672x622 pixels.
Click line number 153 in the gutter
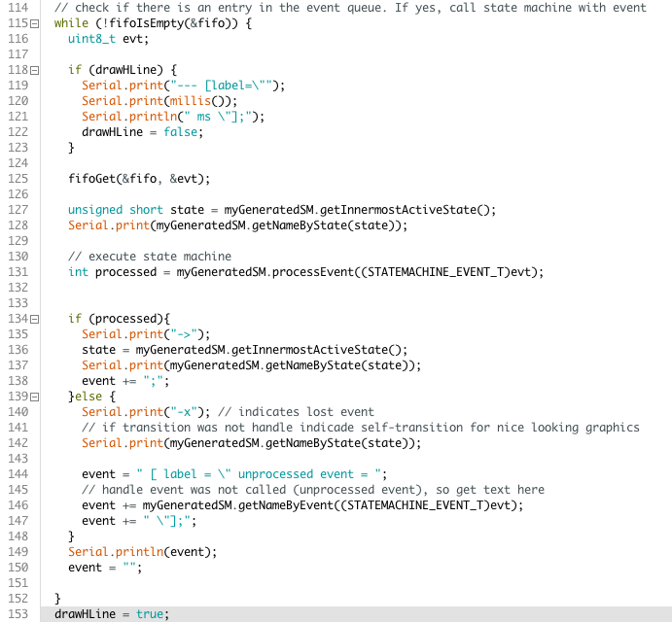tap(15, 614)
